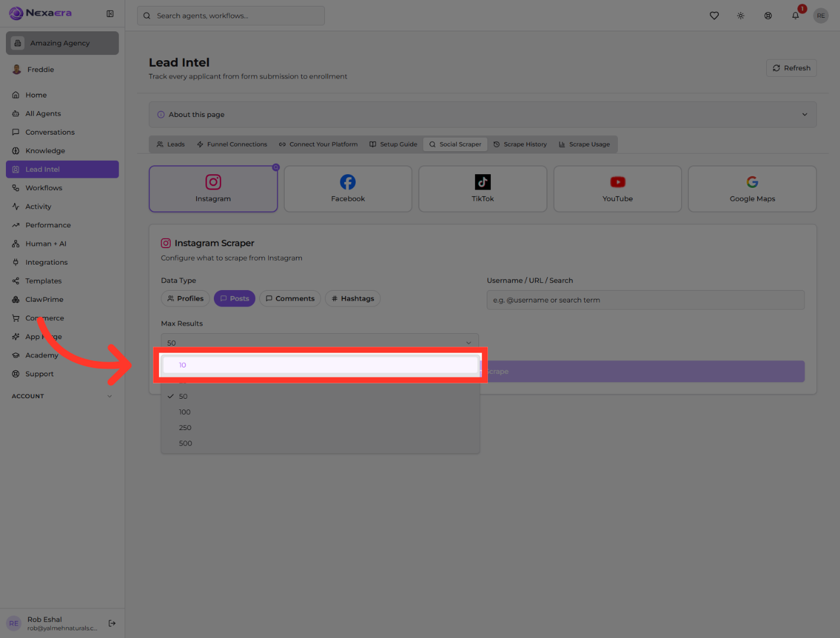This screenshot has height=638, width=840.
Task: Log out using the sign-out icon
Action: click(x=112, y=623)
